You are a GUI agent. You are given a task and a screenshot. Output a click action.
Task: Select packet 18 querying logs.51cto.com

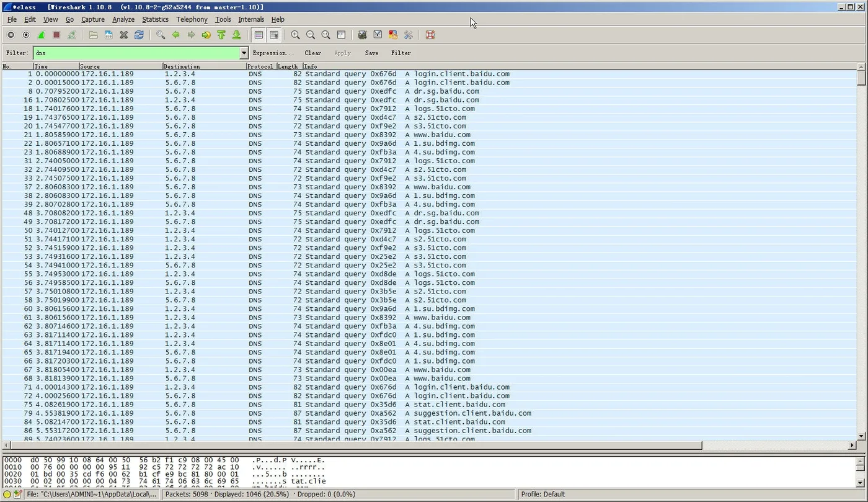click(x=429, y=109)
